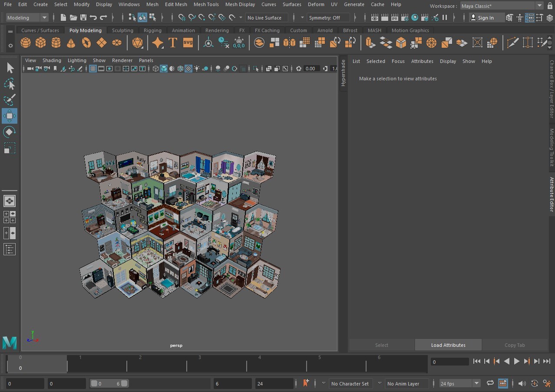Open the Multi-Cut tool on the shelf
Image resolution: width=555 pixels, height=392 pixels.
[x=513, y=42]
